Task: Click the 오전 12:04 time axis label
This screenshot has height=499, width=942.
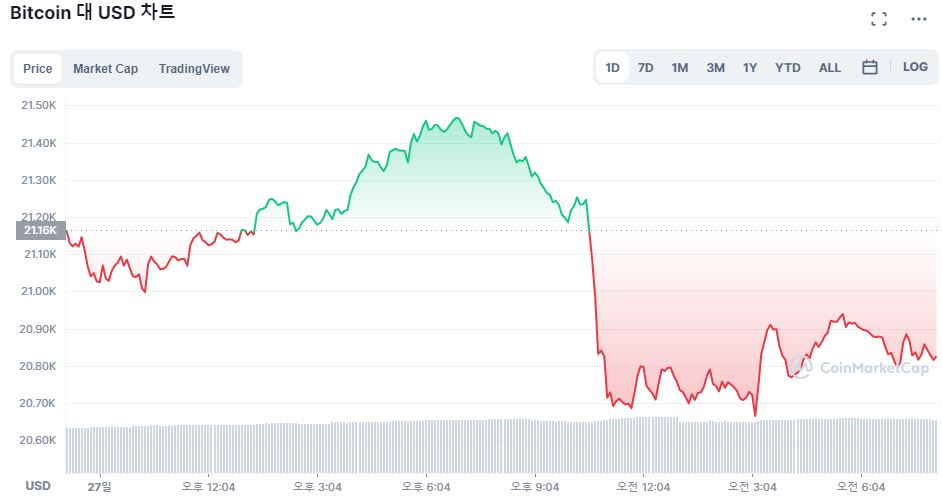Action: (x=643, y=487)
